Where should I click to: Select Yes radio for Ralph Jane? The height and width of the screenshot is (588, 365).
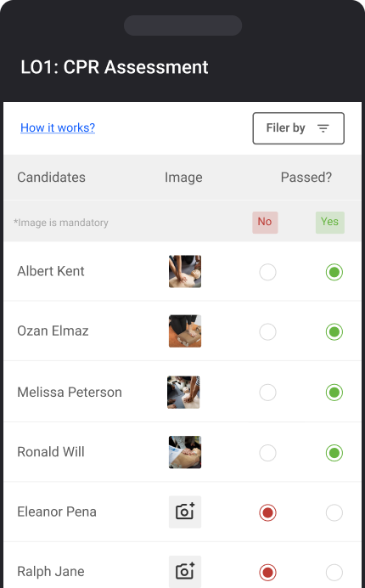click(334, 572)
